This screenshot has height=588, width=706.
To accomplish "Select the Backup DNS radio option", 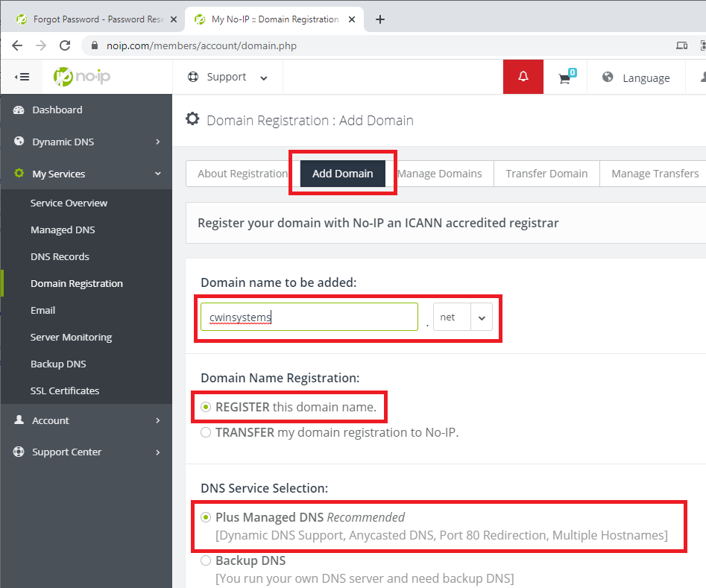I will [x=207, y=560].
